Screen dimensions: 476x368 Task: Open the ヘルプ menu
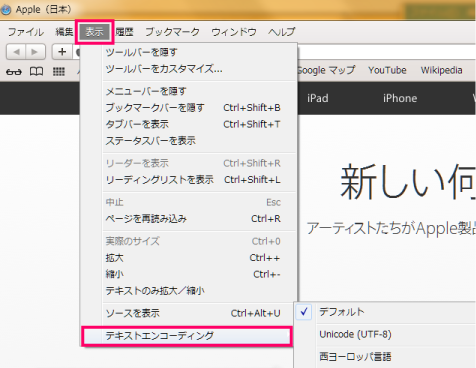pos(282,32)
